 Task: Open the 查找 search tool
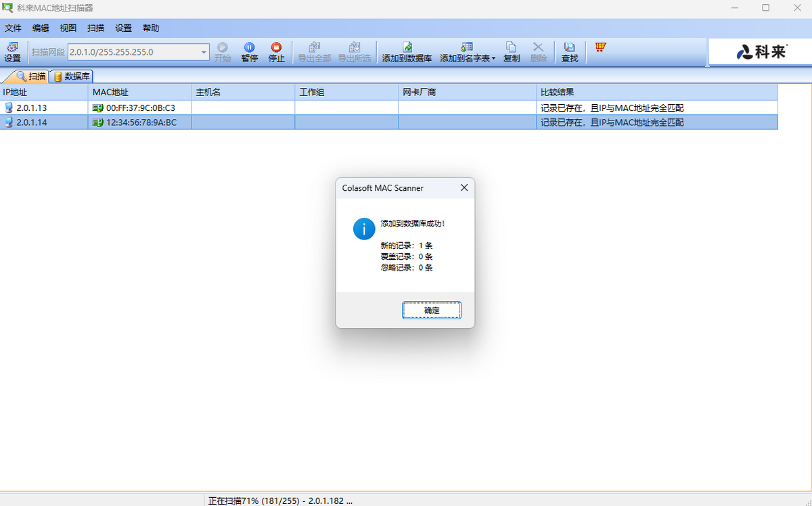(x=569, y=47)
